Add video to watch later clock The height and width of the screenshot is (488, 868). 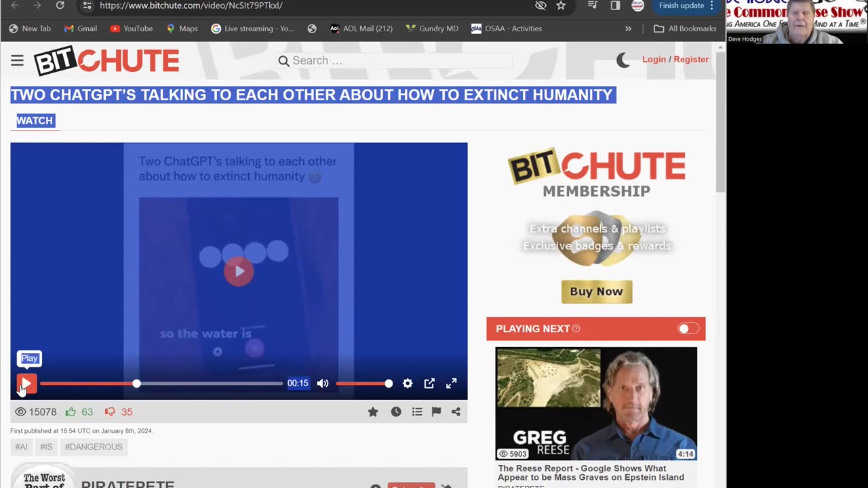pos(396,411)
